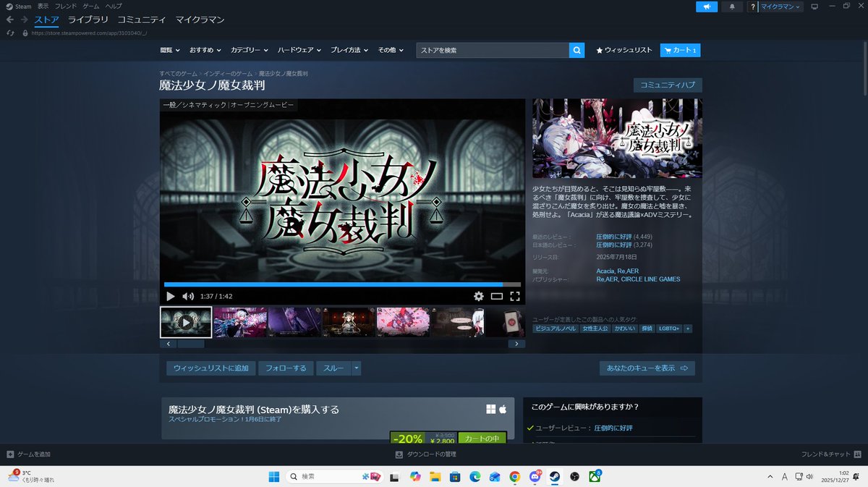
Task: Reload the page with the refresh icon
Action: (x=10, y=33)
